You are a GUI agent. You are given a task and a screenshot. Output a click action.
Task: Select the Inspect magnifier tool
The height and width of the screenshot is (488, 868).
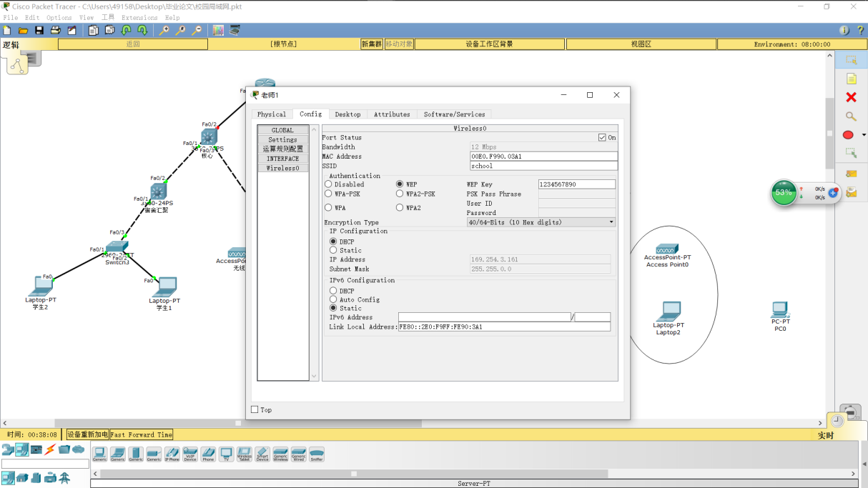[x=851, y=116]
